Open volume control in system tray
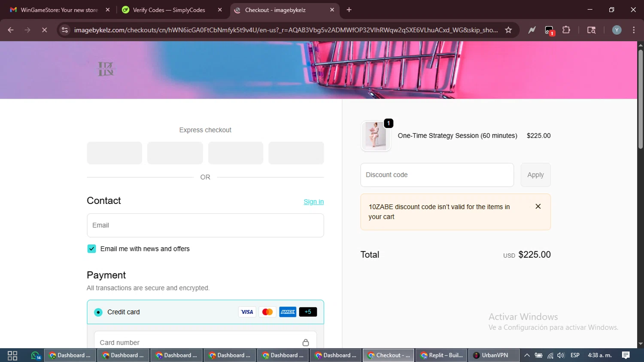644x362 pixels. pos(561,356)
